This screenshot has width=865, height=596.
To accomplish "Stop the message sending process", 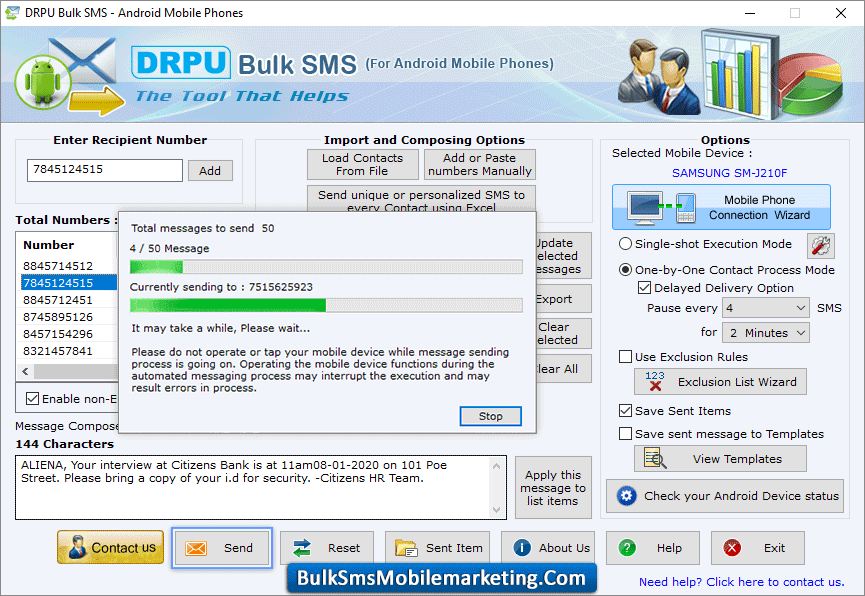I will click(x=490, y=416).
